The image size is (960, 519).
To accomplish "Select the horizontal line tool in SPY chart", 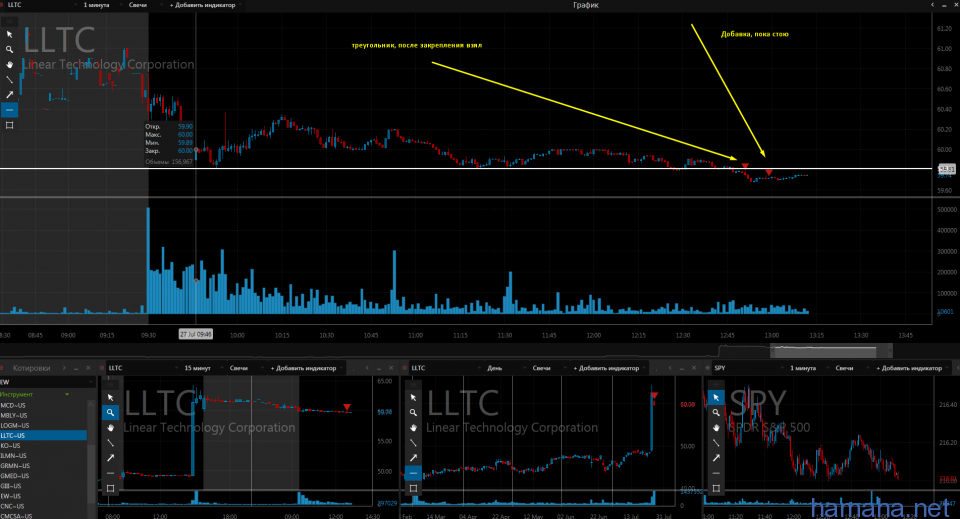I will [716, 473].
